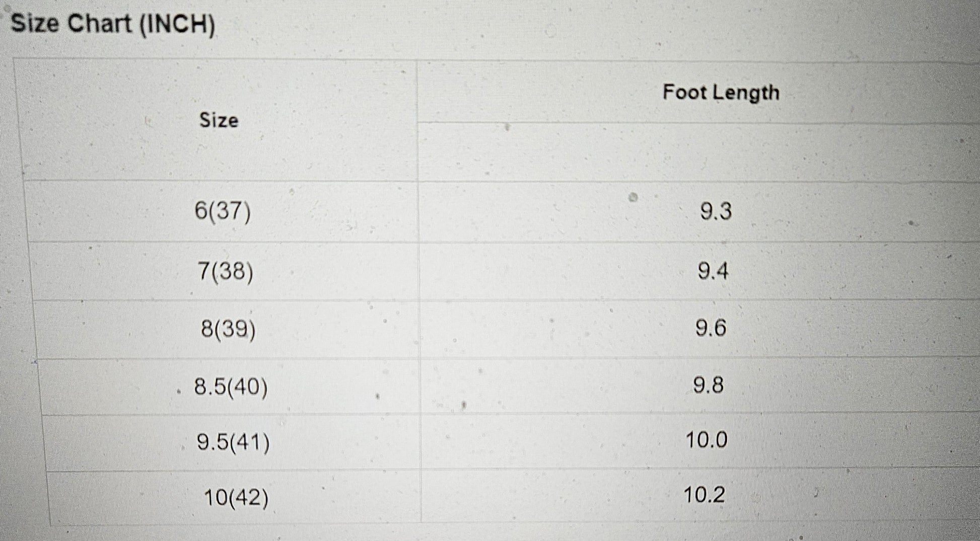Click the empty cell below Foot Length header

point(695,152)
